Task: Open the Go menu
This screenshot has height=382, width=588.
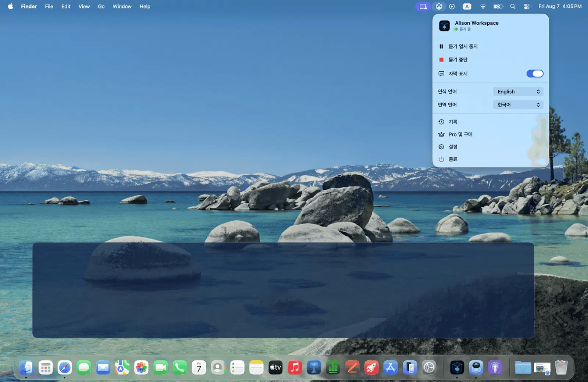Action: click(101, 6)
